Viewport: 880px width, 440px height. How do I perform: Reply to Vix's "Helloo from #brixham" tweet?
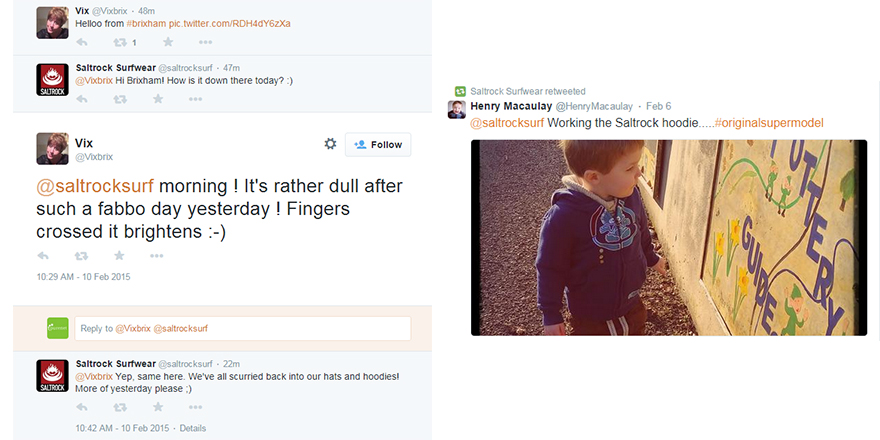[82, 42]
